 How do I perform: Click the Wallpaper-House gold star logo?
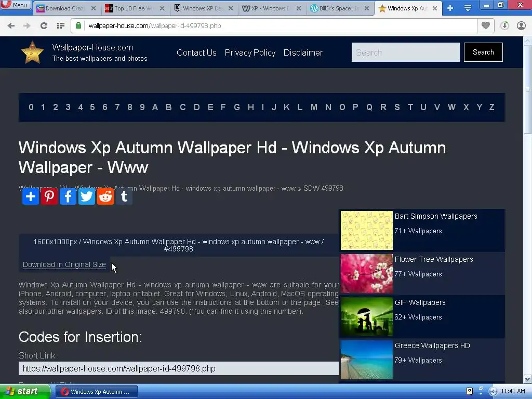[x=32, y=52]
